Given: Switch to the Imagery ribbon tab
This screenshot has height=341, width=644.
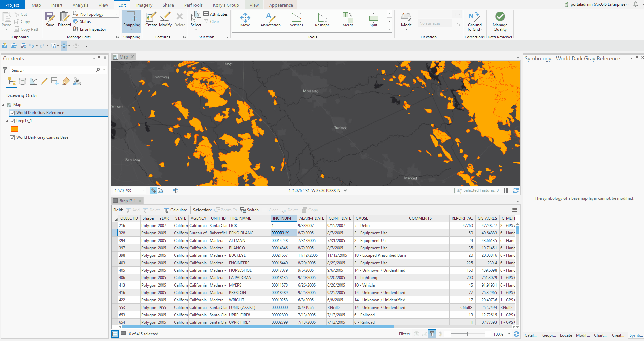Looking at the screenshot, I should click(144, 5).
